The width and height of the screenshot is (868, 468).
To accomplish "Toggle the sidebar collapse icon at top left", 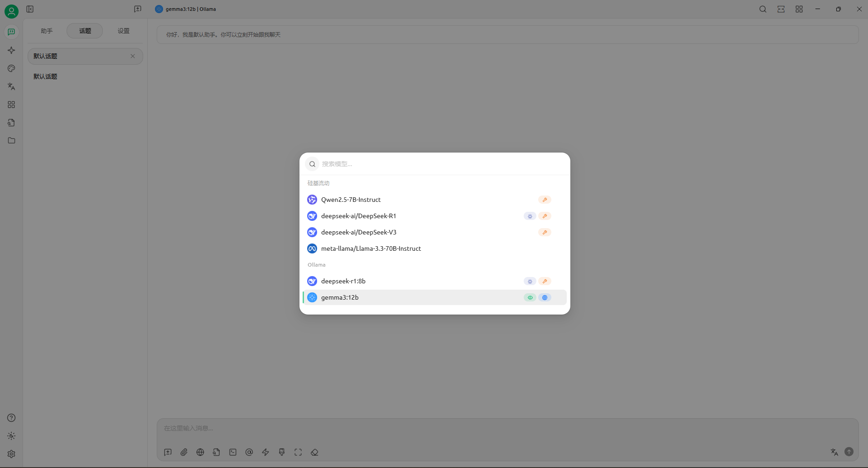I will tap(30, 9).
